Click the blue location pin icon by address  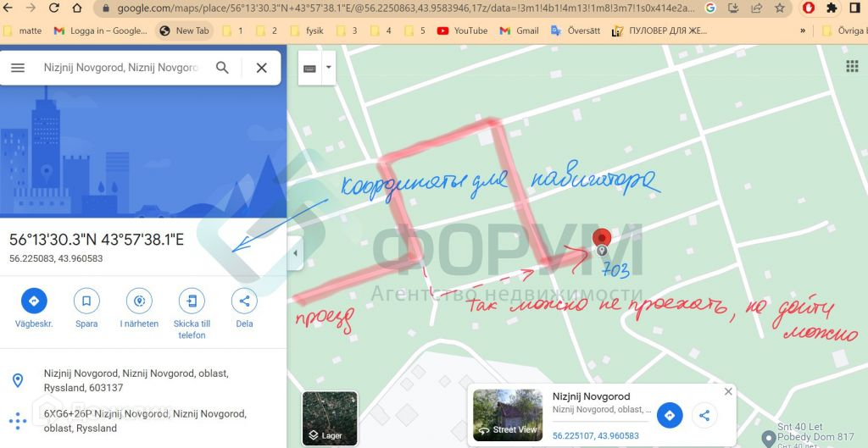18,380
